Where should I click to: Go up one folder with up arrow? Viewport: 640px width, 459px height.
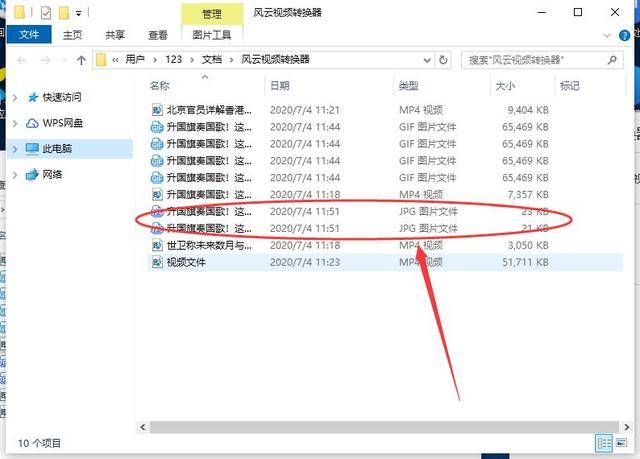81,60
